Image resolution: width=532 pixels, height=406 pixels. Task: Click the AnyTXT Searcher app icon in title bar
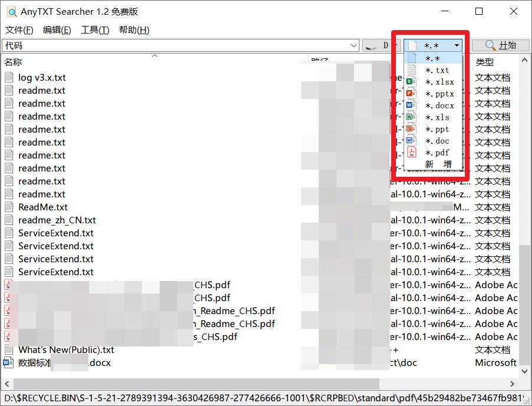[12, 12]
